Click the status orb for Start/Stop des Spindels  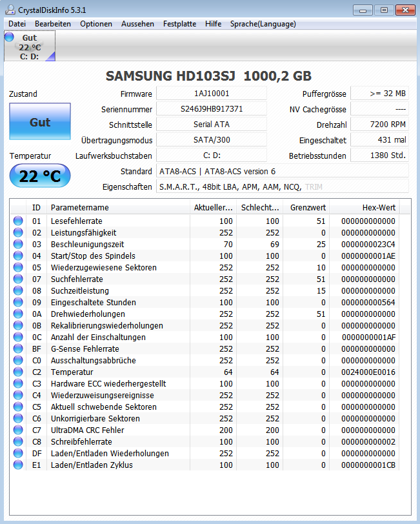click(18, 256)
